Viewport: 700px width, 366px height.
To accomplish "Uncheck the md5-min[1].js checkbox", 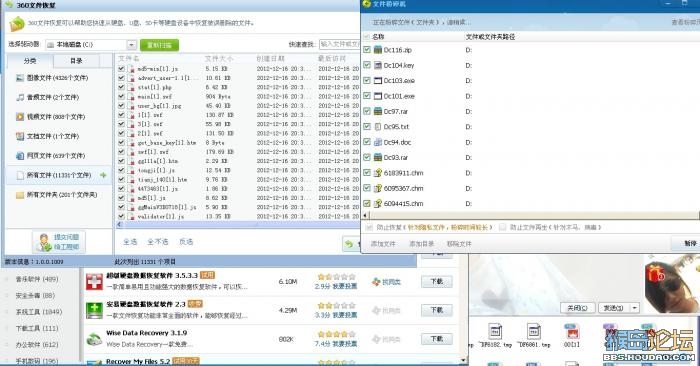I will [x=121, y=69].
